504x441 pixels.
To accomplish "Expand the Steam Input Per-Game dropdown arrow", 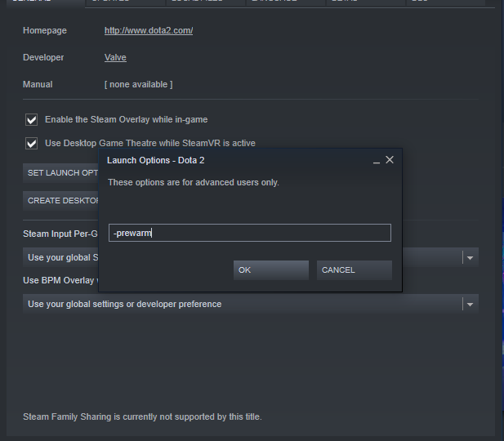I will tap(470, 257).
